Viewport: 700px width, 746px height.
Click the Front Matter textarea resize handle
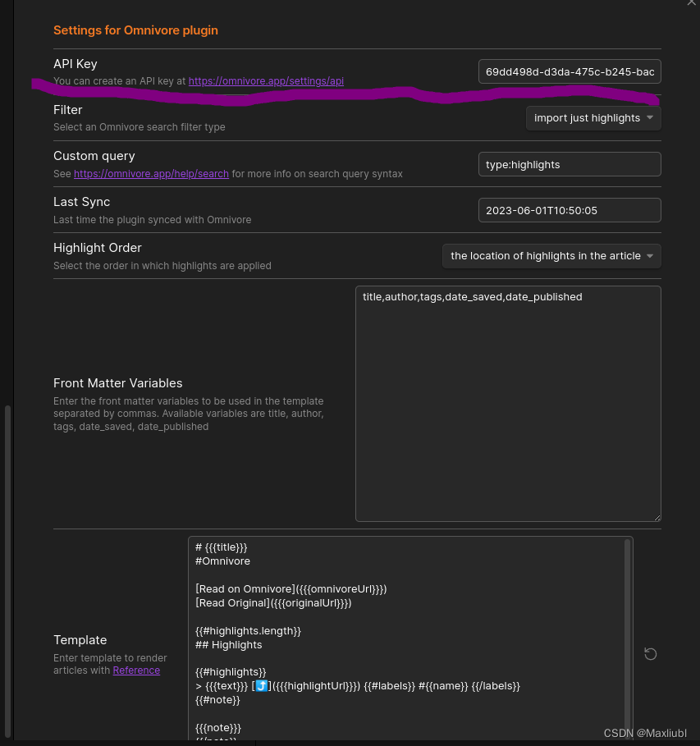(x=657, y=516)
